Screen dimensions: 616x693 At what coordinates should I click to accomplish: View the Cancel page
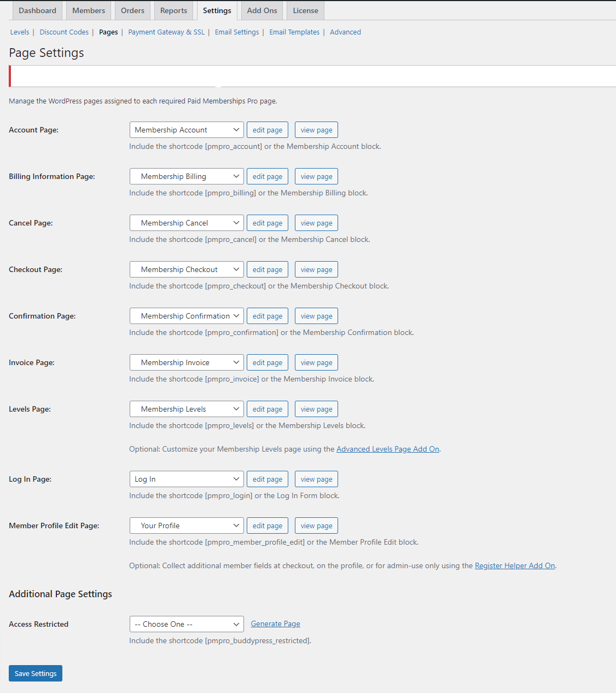pos(316,223)
